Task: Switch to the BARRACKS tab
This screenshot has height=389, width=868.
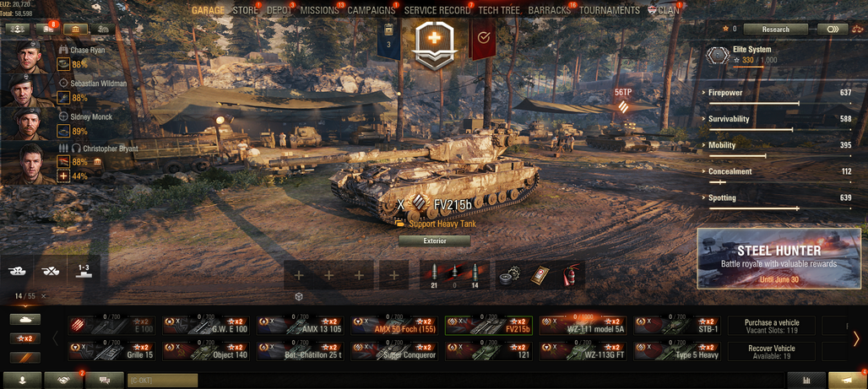Action: [x=549, y=10]
